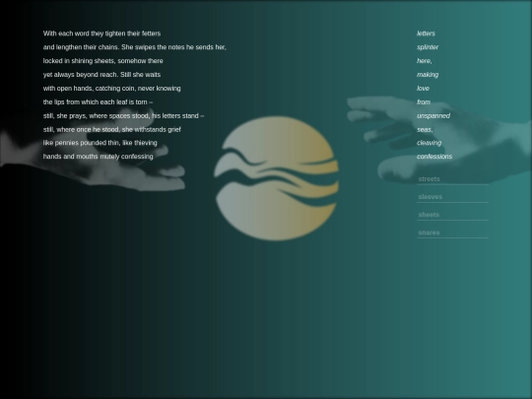The image size is (532, 399).
Task: Select the word option 'sleeves'
Action: [x=452, y=197]
